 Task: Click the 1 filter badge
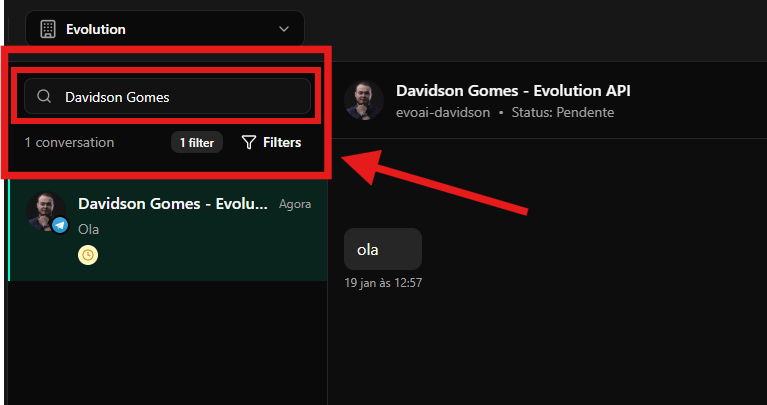[x=197, y=142]
